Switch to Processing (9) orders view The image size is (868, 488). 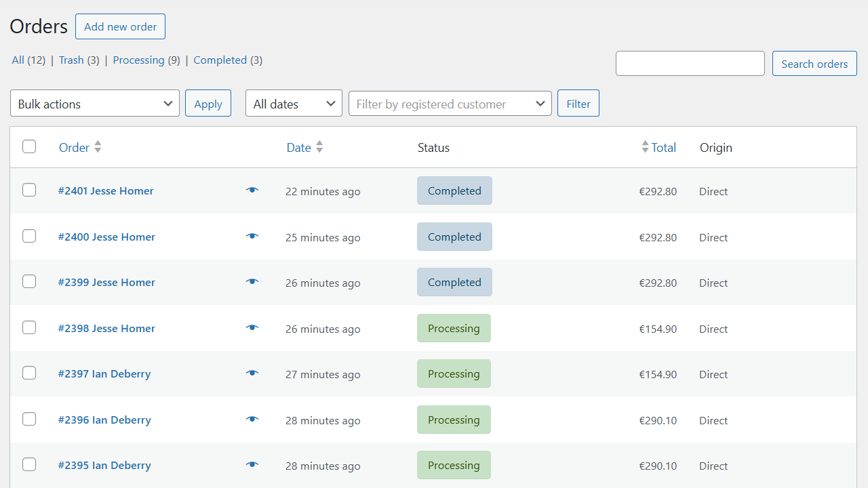146,60
